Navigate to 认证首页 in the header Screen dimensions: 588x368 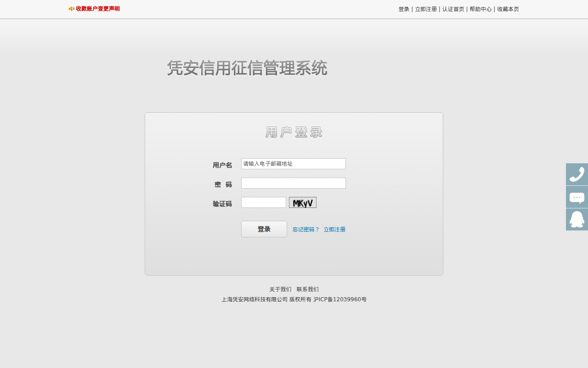click(x=453, y=9)
